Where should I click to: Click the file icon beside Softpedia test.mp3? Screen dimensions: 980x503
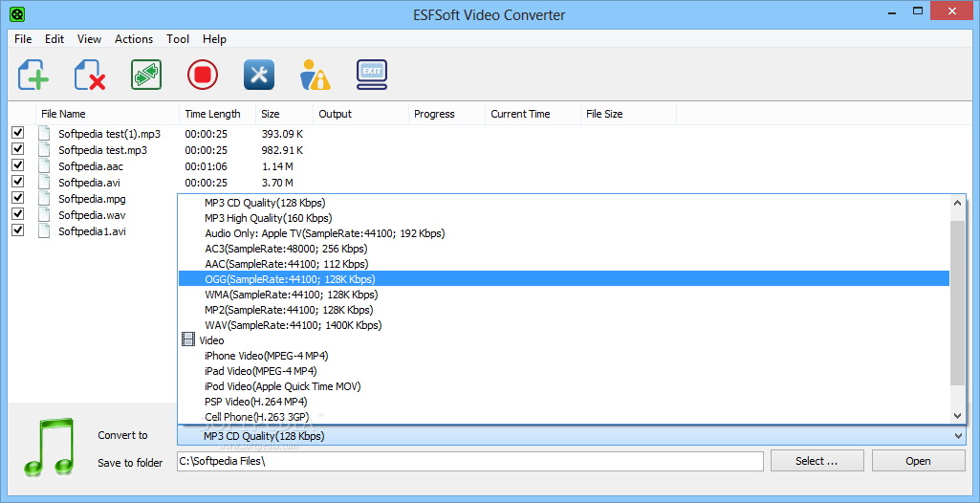(44, 149)
